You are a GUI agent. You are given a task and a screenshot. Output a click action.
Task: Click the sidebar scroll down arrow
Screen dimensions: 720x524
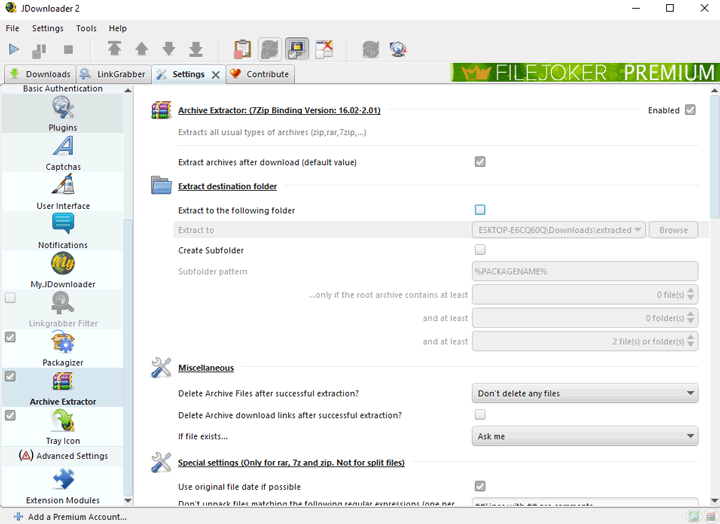coord(128,501)
